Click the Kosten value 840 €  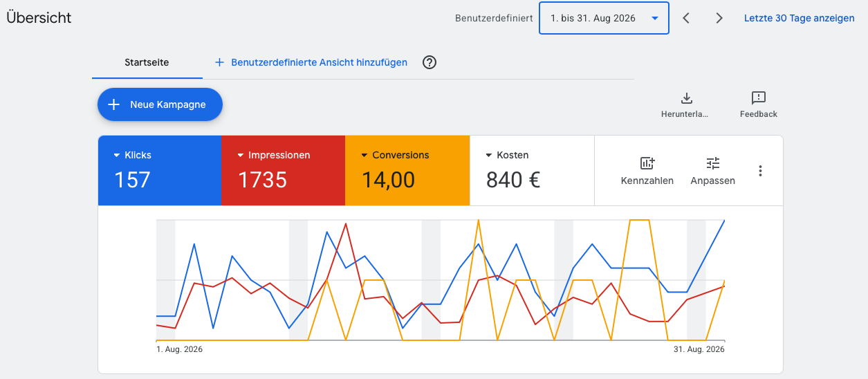(513, 180)
